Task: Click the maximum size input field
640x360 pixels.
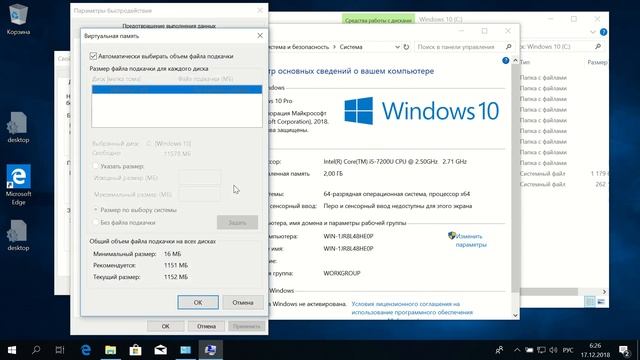Action: click(x=200, y=195)
